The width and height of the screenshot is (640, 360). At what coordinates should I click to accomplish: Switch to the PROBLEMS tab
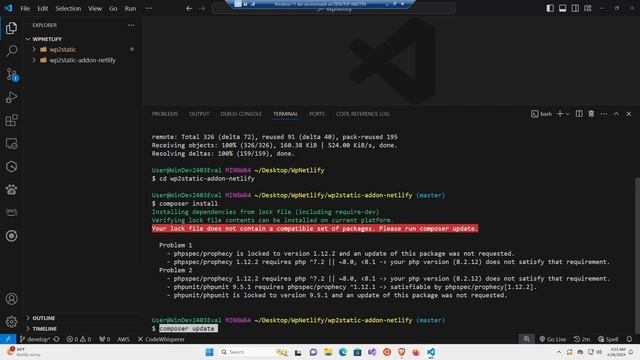(x=165, y=114)
